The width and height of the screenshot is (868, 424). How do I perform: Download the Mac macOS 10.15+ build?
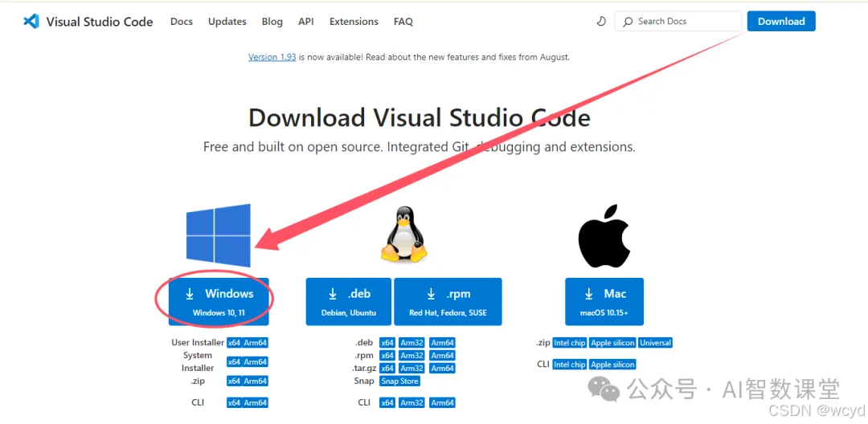pos(604,302)
